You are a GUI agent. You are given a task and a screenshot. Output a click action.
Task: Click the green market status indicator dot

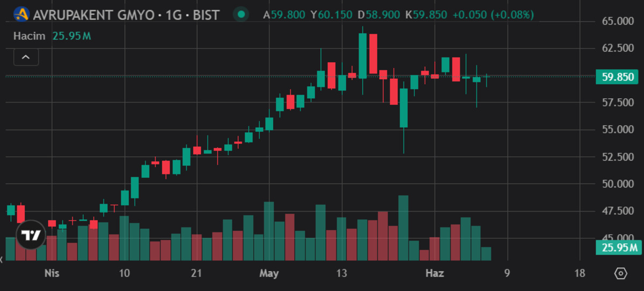(242, 14)
